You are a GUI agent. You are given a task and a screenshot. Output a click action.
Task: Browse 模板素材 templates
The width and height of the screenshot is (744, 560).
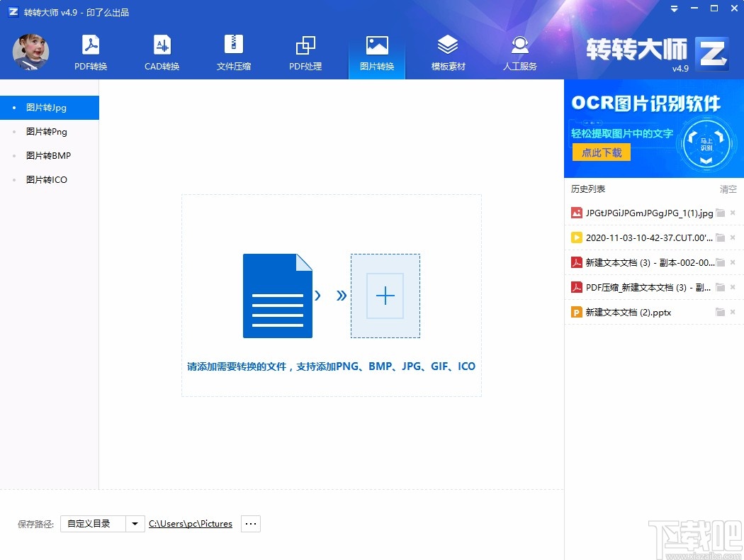pos(448,50)
